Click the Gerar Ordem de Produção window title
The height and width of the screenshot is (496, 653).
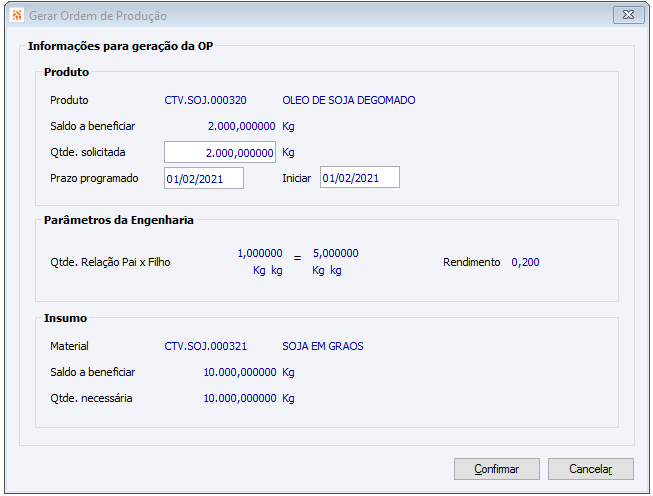point(98,16)
